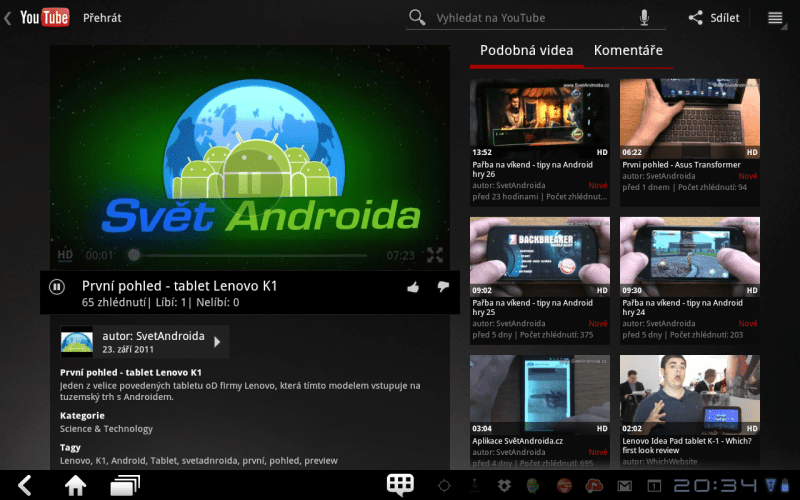The width and height of the screenshot is (800, 500).
Task: Click title První pohled - Asus Transformer
Action: pyautogui.click(x=681, y=165)
